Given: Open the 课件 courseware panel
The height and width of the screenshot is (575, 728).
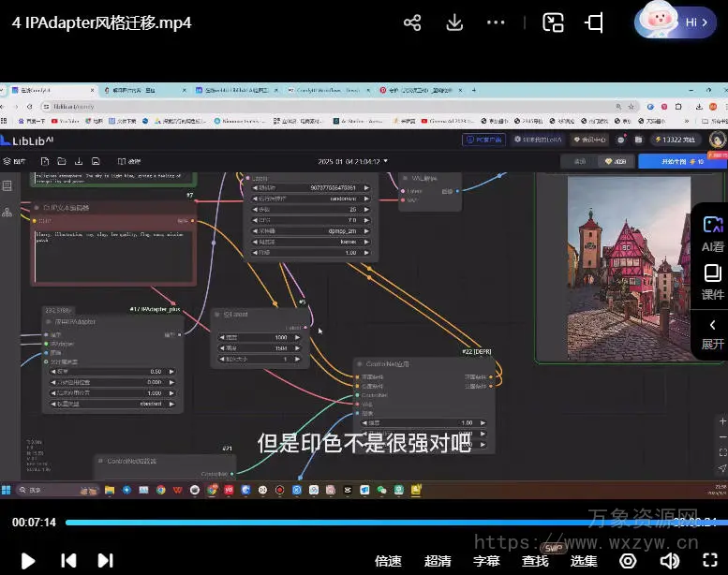Looking at the screenshot, I should tap(713, 282).
